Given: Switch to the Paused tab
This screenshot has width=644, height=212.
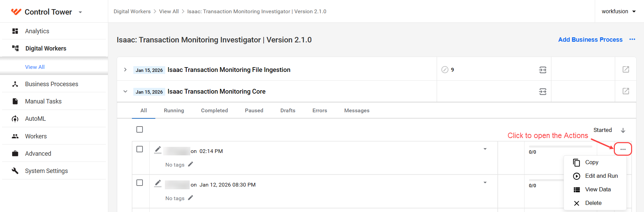Looking at the screenshot, I should point(254,111).
